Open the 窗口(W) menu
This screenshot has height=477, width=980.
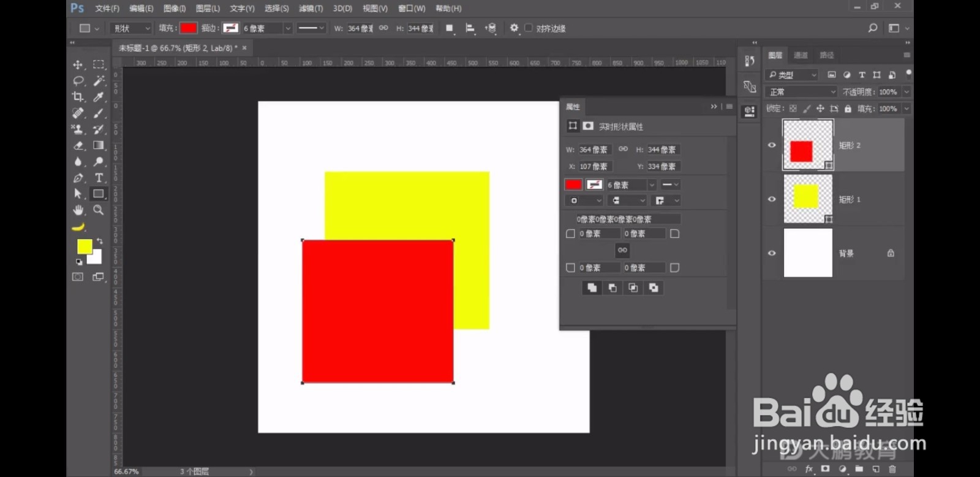(412, 9)
